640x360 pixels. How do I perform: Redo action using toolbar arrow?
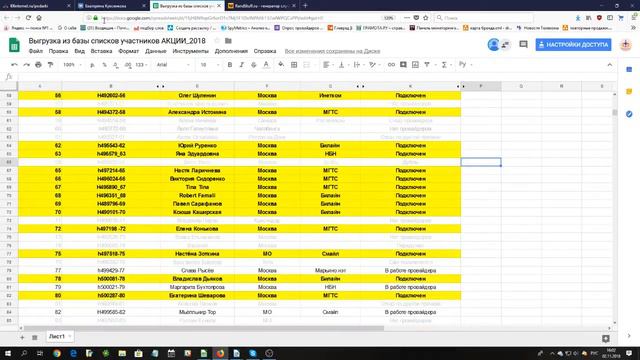click(x=27, y=65)
